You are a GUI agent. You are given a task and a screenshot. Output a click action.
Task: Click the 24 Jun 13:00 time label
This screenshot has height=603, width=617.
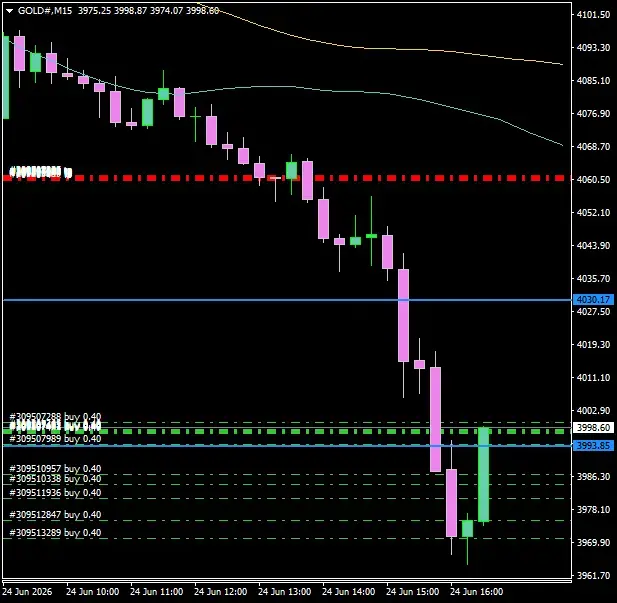pos(284,592)
